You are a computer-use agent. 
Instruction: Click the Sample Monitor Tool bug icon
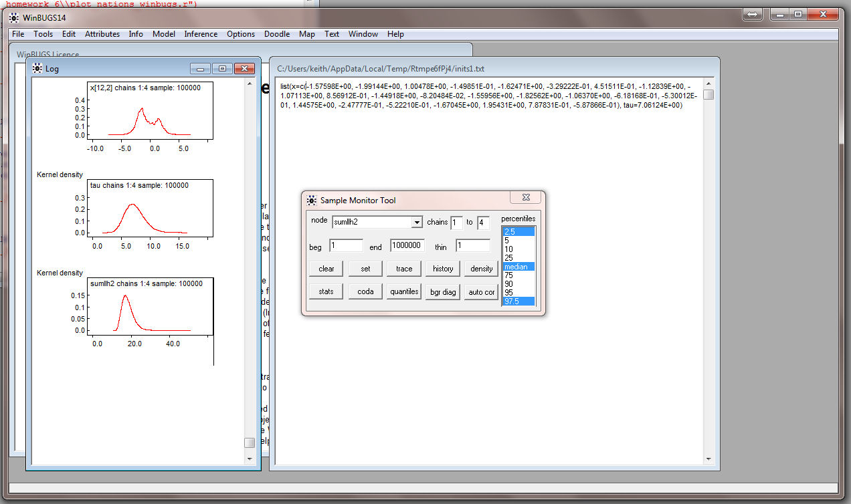click(x=312, y=200)
